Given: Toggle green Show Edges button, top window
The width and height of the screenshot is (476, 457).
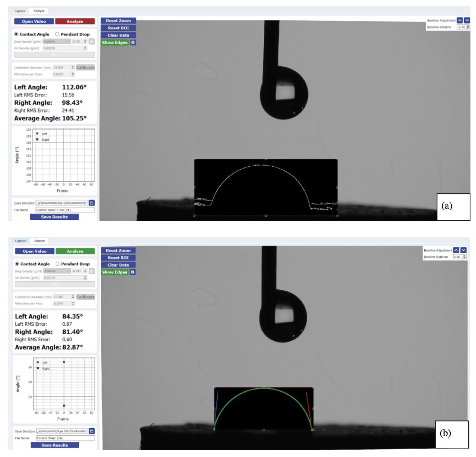Looking at the screenshot, I should click(x=115, y=43).
